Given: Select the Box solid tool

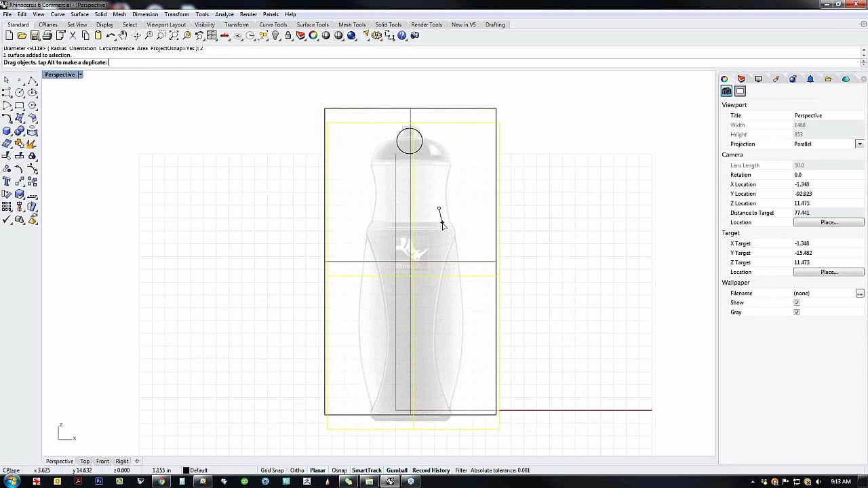Looking at the screenshot, I should [7, 131].
